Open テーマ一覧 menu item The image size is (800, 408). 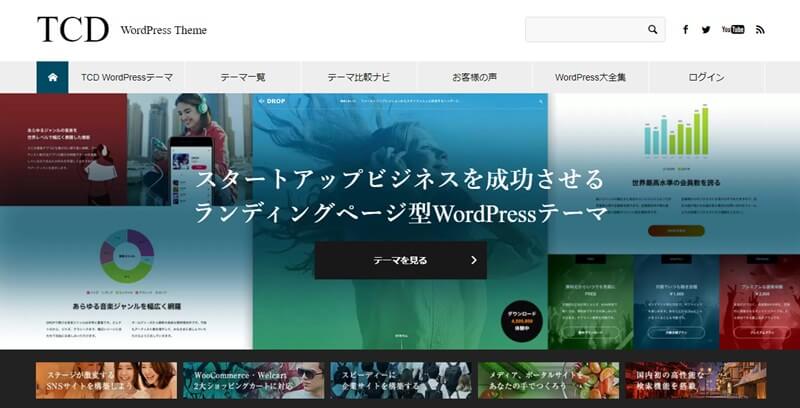(243, 78)
